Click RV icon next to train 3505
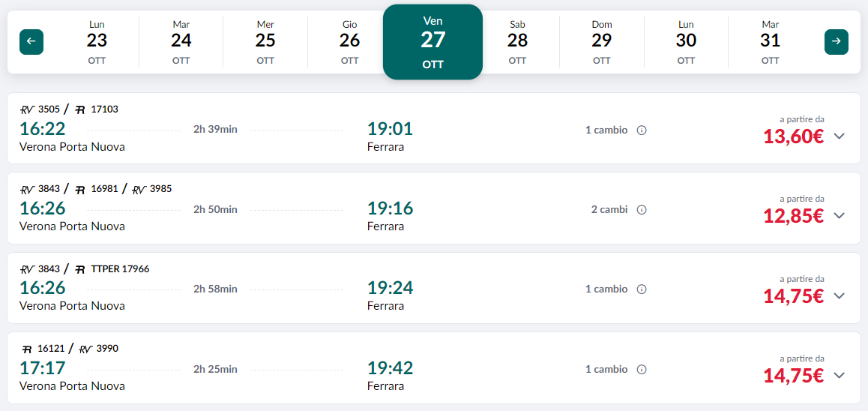This screenshot has height=411, width=868. 27,109
